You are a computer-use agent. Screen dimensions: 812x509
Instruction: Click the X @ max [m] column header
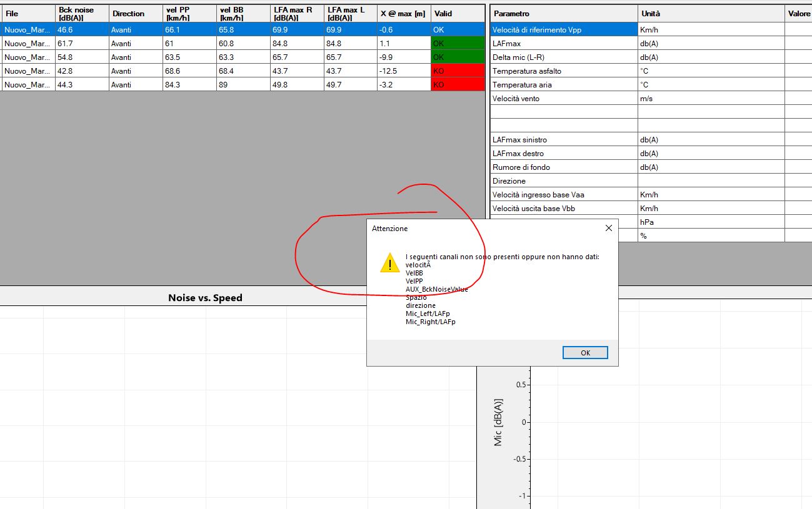(403, 14)
